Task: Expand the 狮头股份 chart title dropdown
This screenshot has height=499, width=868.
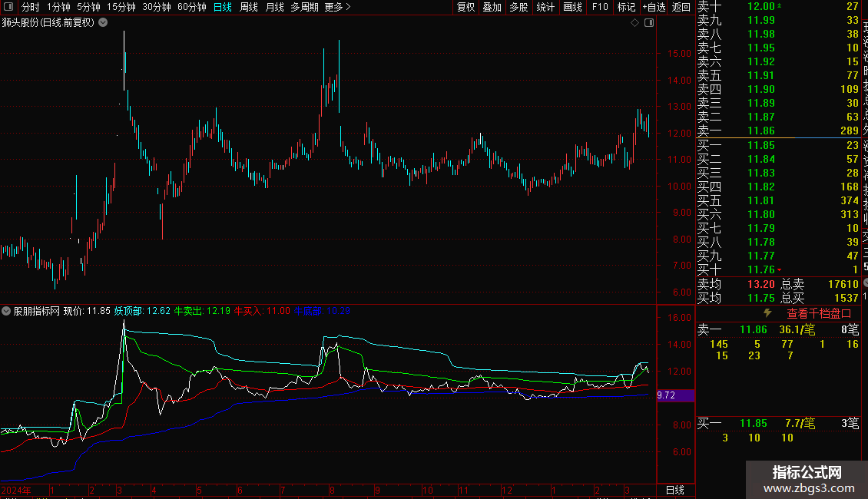Action: (x=103, y=23)
